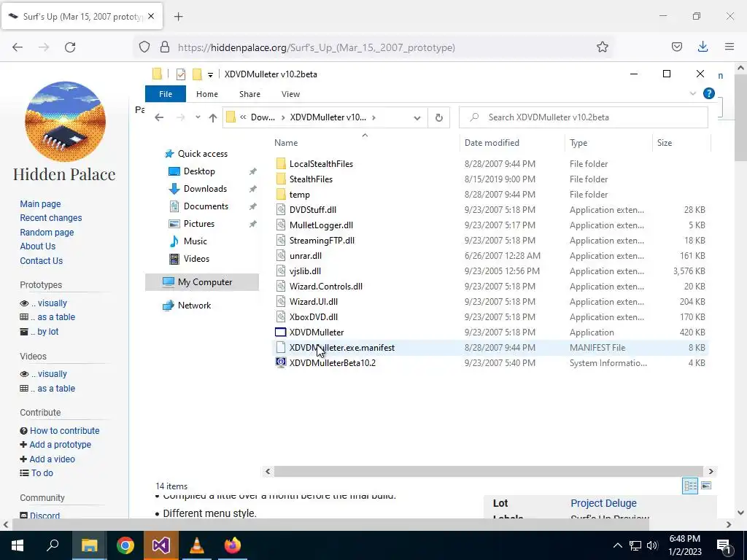Expand the Explorer ribbon chevron
The width and height of the screenshot is (747, 560).
point(693,94)
